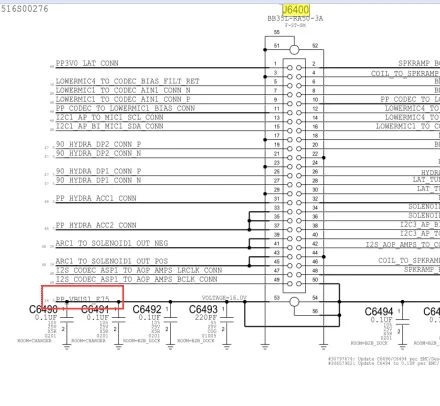Screen dimensions: 440x406
Task: Click the 0.1UF value under C6492
Action: 150,317
